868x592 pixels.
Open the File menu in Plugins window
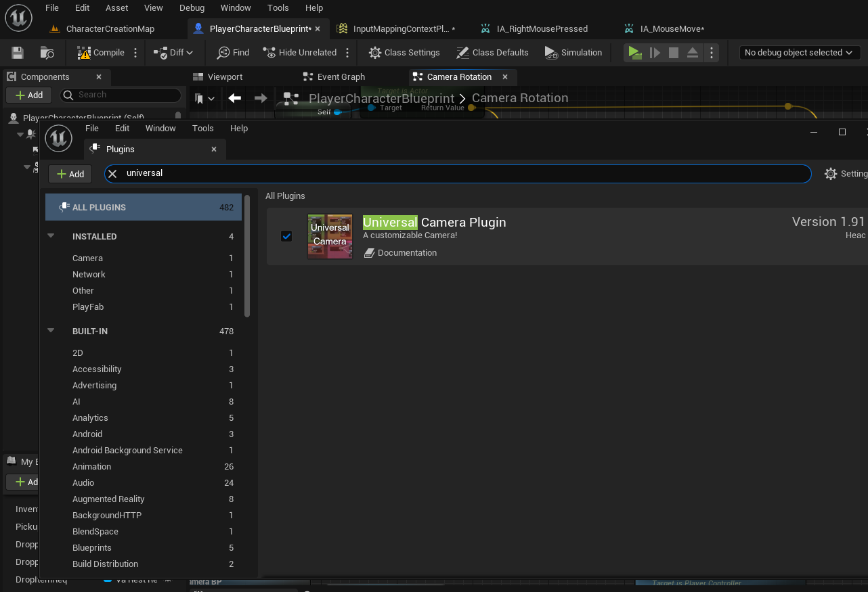tap(92, 128)
